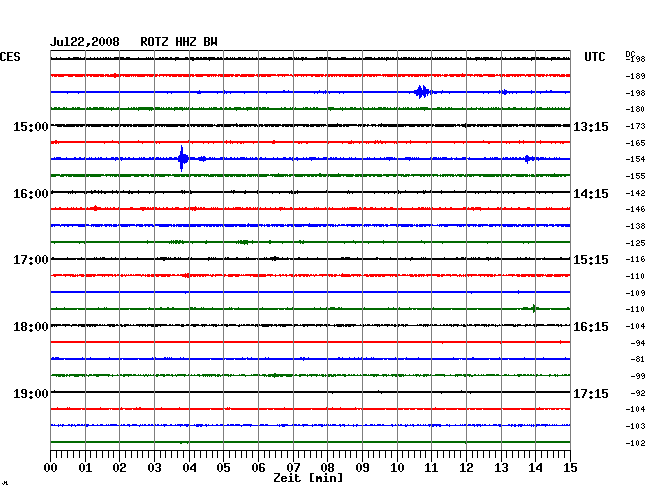Click the -189 DC offset value

[x=635, y=76]
